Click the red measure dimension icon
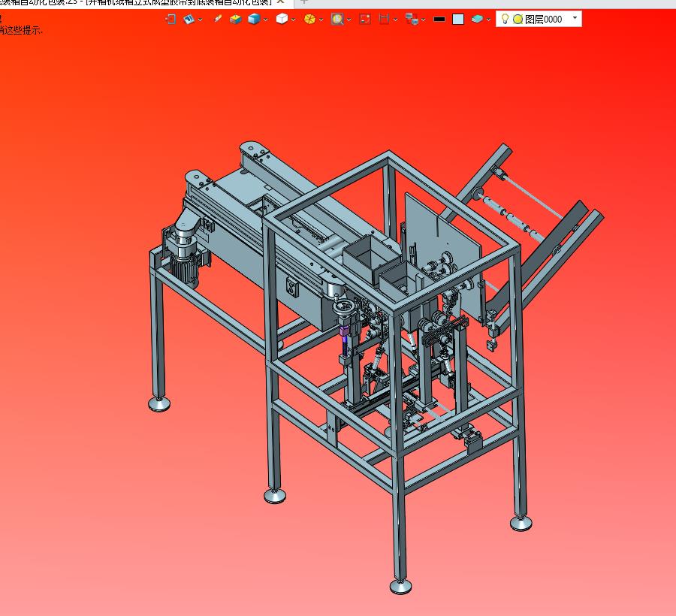Viewport: 676px width, 616px height. (384, 19)
